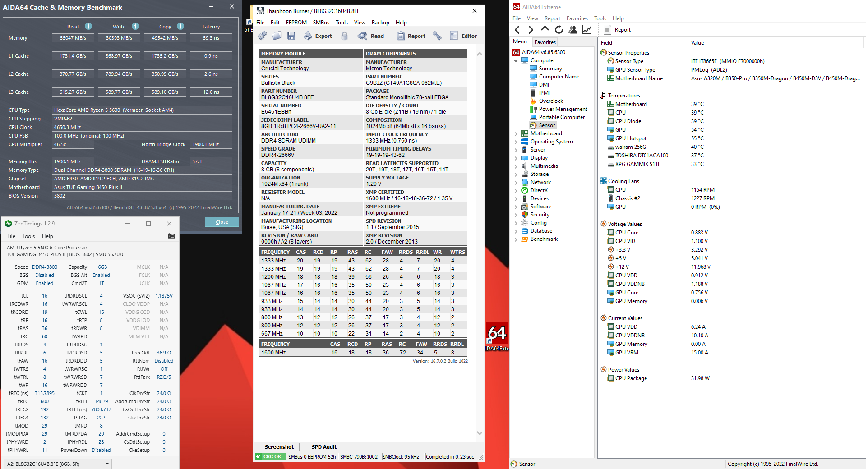Switch to the Favorites tab in AIDA64 sidebar
868x469 pixels.
coord(545,42)
